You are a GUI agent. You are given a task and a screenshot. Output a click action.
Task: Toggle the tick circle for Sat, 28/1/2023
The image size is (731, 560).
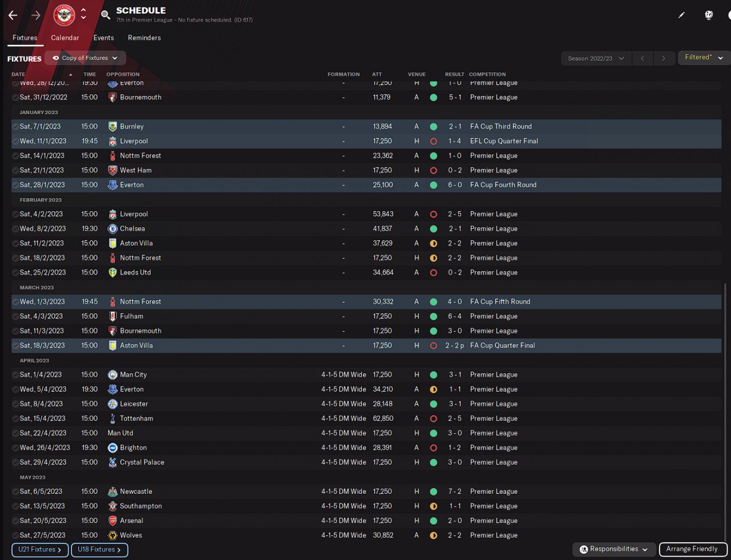[15, 185]
